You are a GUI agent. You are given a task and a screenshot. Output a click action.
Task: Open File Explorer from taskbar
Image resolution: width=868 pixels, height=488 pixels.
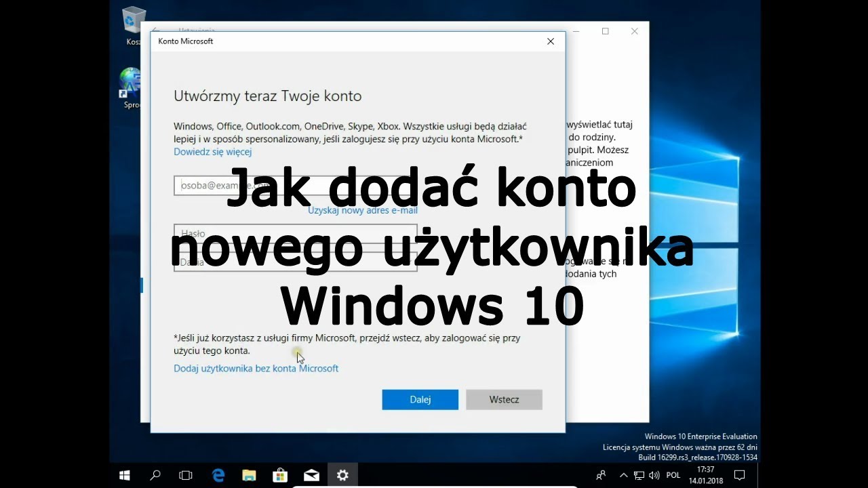[249, 475]
